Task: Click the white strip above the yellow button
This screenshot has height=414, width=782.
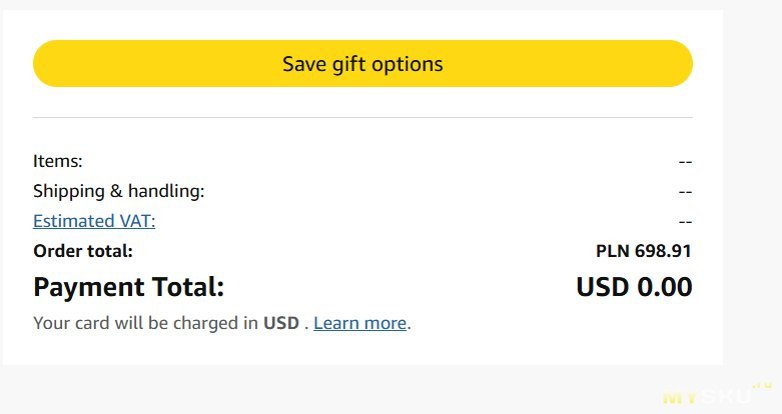Action: 362,24
